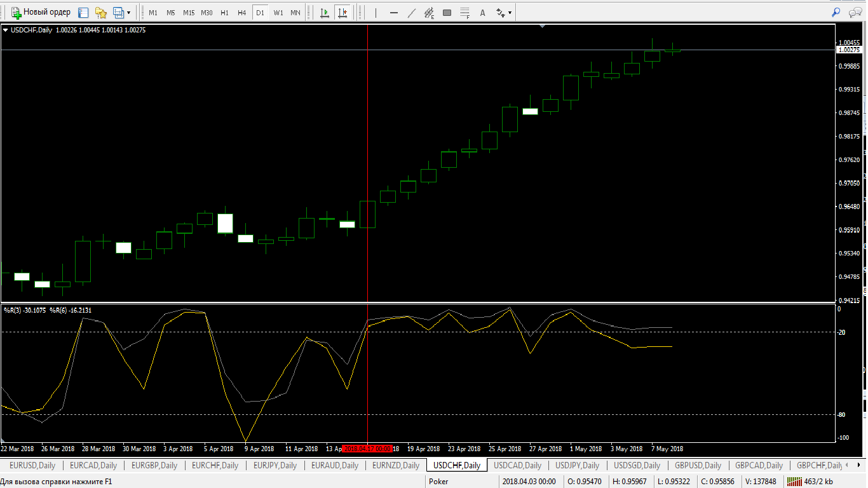
Task: Click the %R(6) -16.2131 indicator label
Action: coord(71,310)
